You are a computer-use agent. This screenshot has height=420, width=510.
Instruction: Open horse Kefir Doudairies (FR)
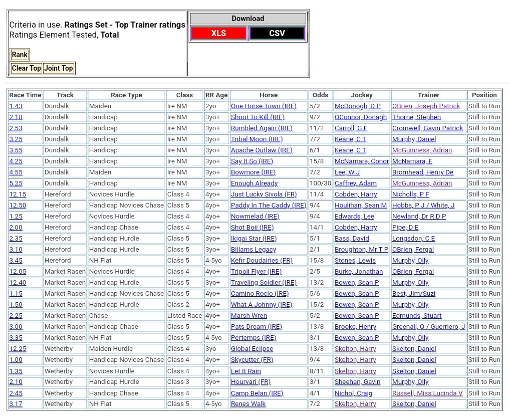point(262,261)
